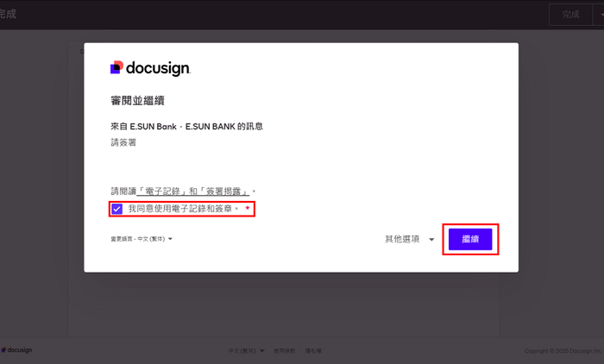Click the Docusign logo in the footer

coord(17,350)
